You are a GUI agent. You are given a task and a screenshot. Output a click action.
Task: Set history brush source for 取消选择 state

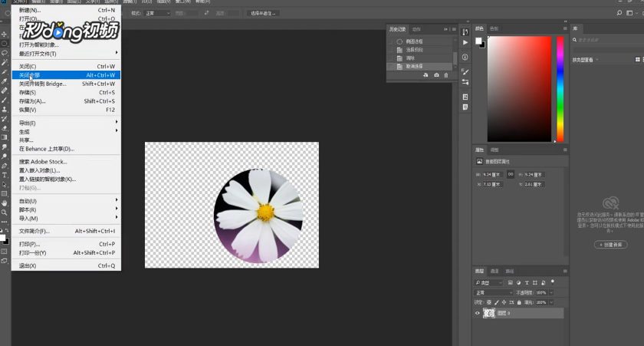tap(390, 67)
